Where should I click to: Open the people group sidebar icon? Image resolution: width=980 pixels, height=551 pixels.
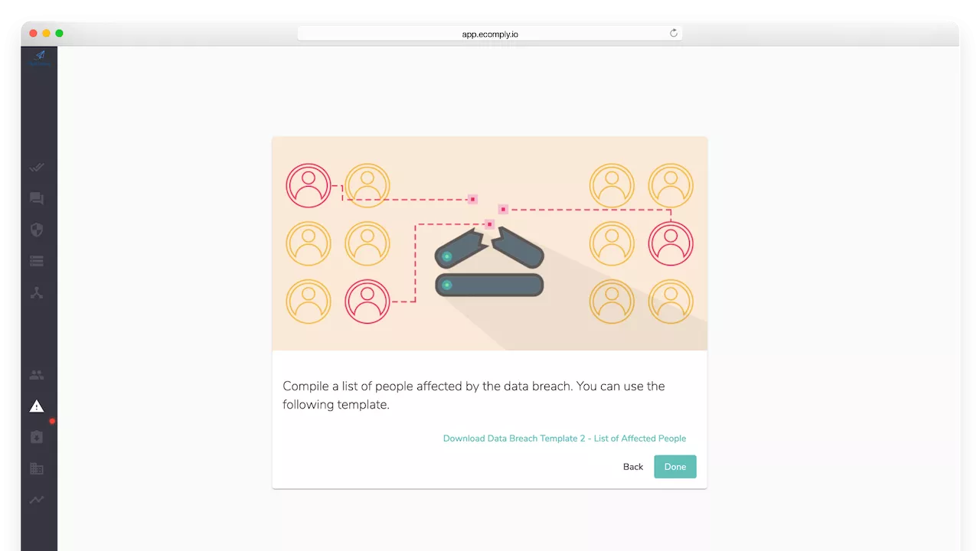click(37, 375)
